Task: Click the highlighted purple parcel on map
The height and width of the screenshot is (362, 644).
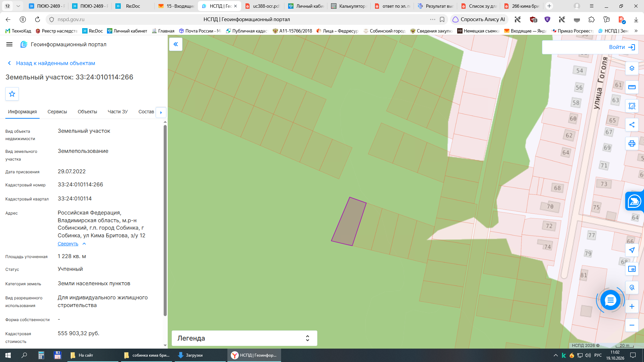Action: [349, 222]
